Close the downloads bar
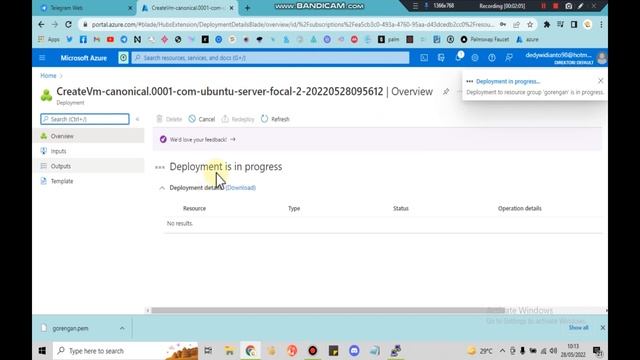 coord(602,328)
